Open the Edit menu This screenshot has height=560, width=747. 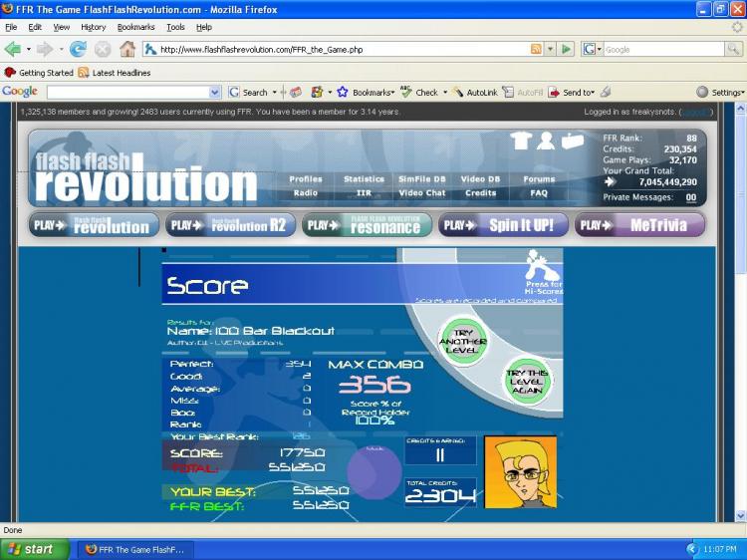coord(35,27)
